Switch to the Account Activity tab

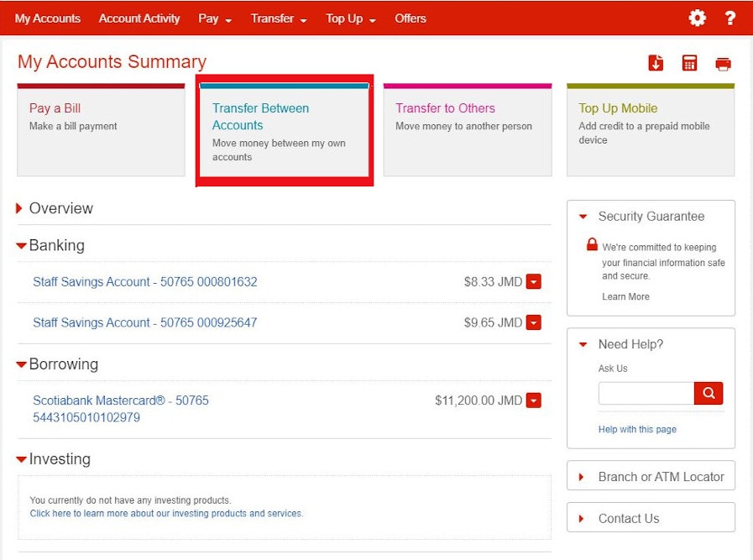[x=139, y=18]
